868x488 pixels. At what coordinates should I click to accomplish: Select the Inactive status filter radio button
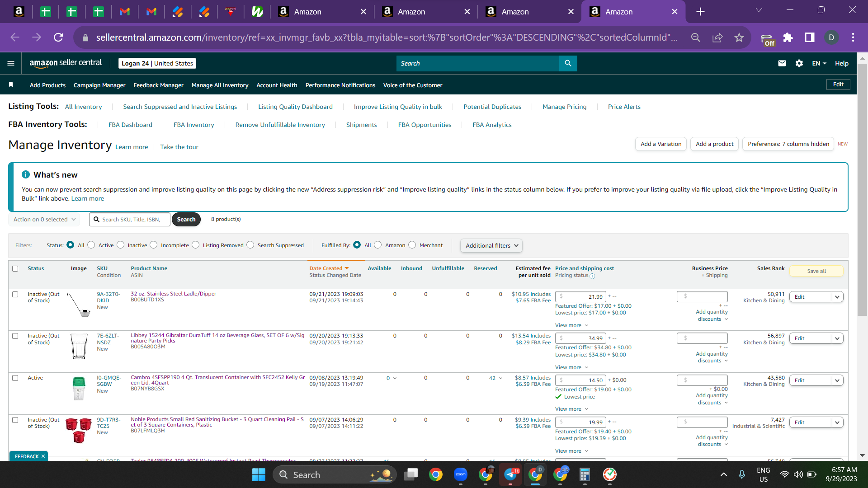click(120, 245)
